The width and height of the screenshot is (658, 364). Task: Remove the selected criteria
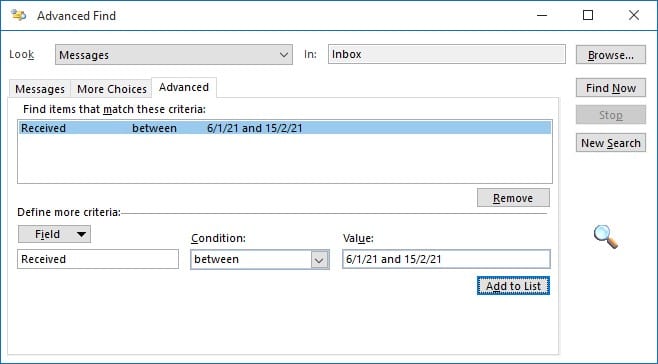tap(513, 198)
